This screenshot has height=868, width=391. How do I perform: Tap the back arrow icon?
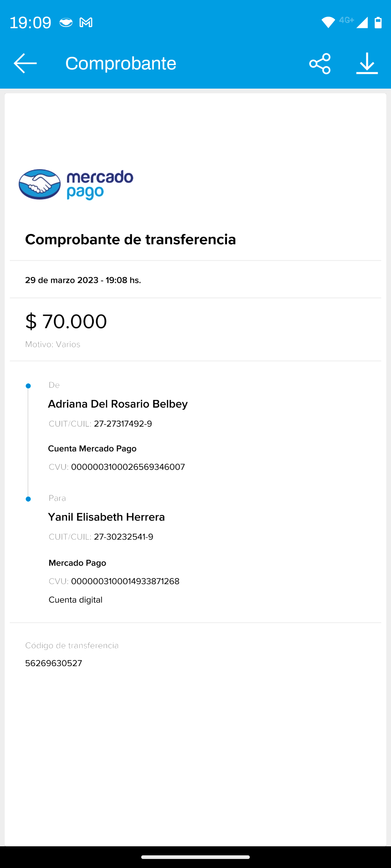[x=25, y=63]
